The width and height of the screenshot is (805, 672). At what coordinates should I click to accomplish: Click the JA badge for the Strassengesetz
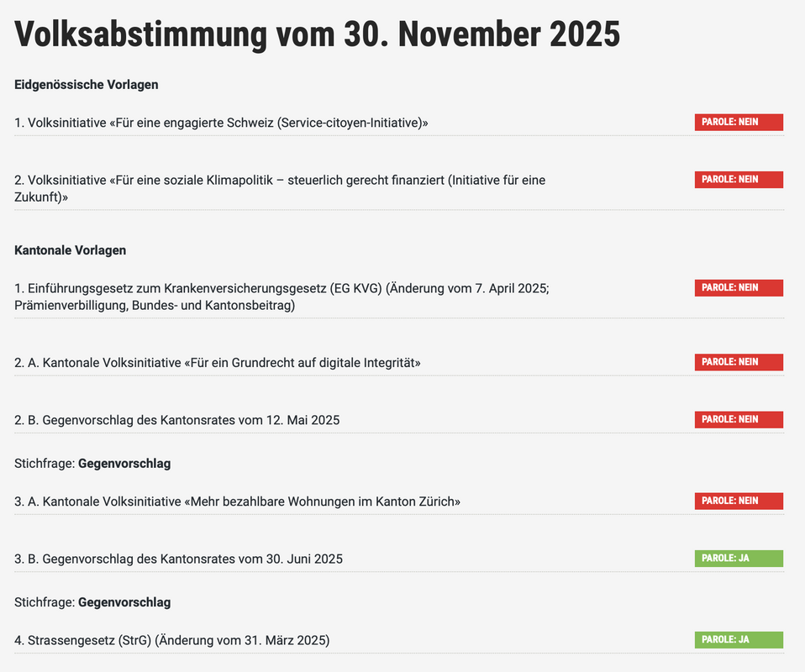pos(739,640)
